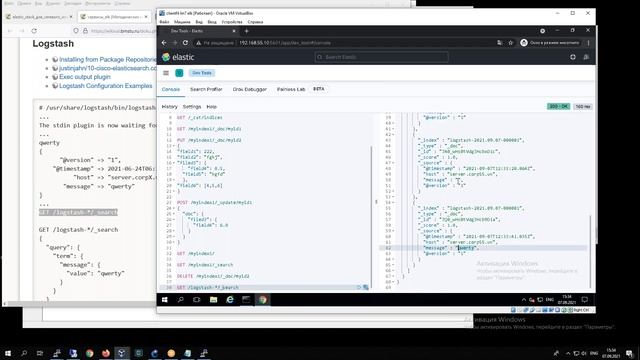The width and height of the screenshot is (640, 360).
Task: Collapse response _source fold arrow on line 47
Action: [x=393, y=163]
